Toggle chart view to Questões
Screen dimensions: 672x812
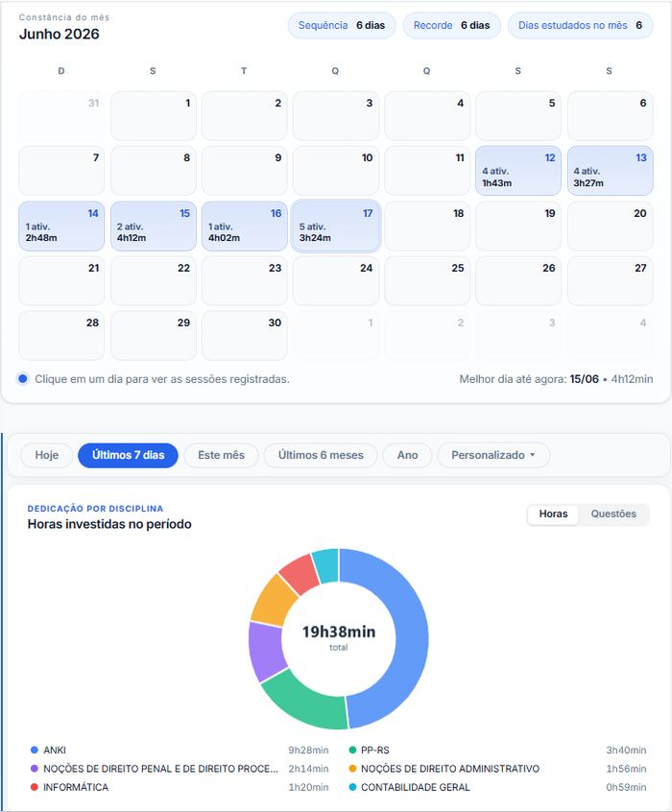click(613, 514)
